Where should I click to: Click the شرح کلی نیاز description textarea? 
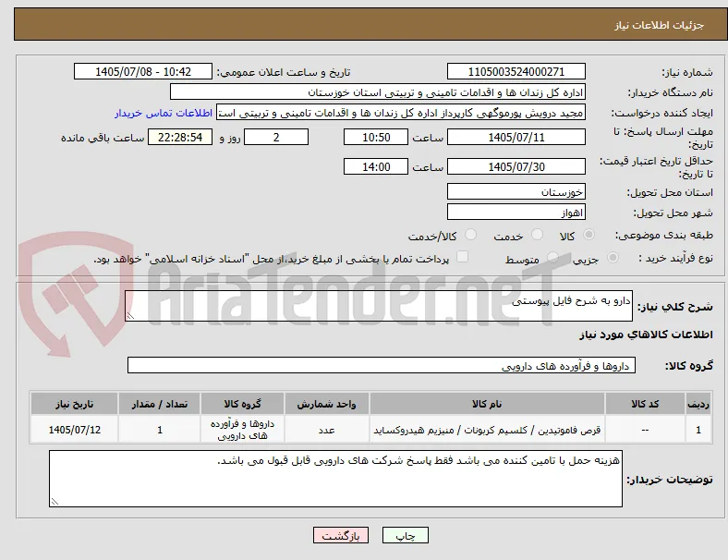(379, 306)
